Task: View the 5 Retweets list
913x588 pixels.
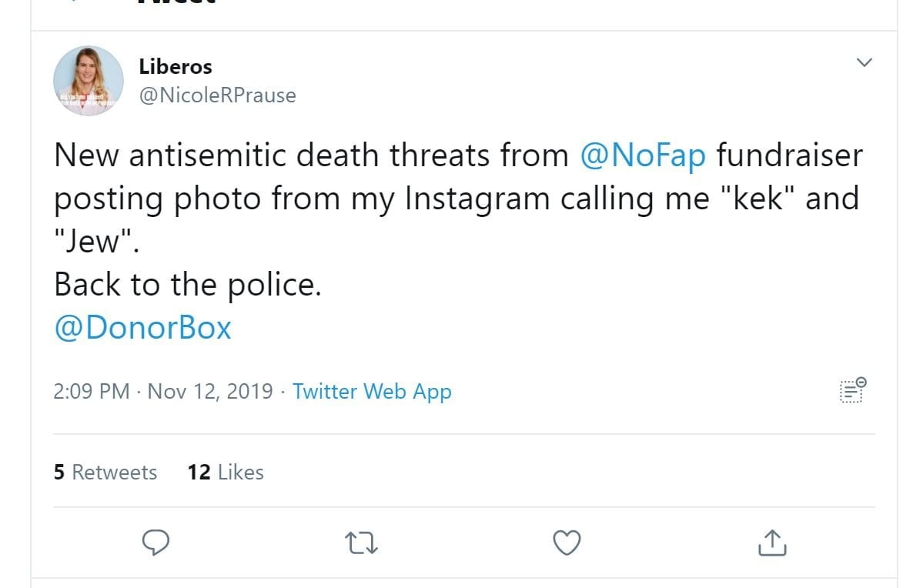Action: click(105, 472)
